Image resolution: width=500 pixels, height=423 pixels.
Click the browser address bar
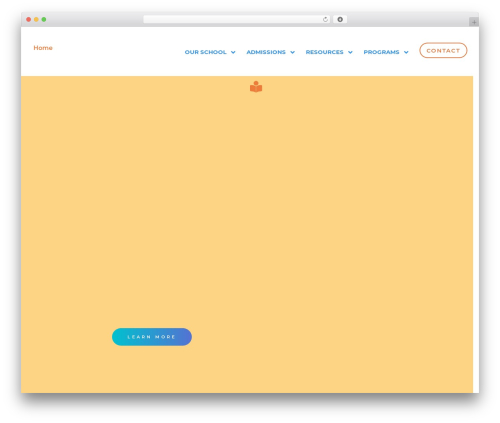[x=236, y=19]
